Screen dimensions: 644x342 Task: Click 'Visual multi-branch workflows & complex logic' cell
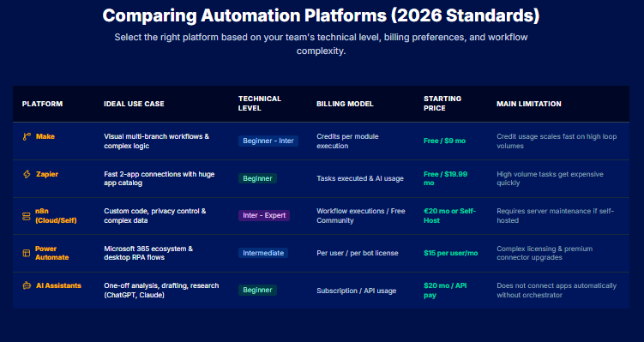pos(156,141)
